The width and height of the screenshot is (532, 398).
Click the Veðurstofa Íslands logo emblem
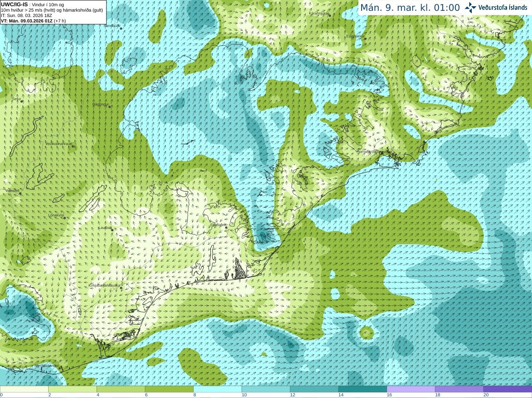(470, 7)
